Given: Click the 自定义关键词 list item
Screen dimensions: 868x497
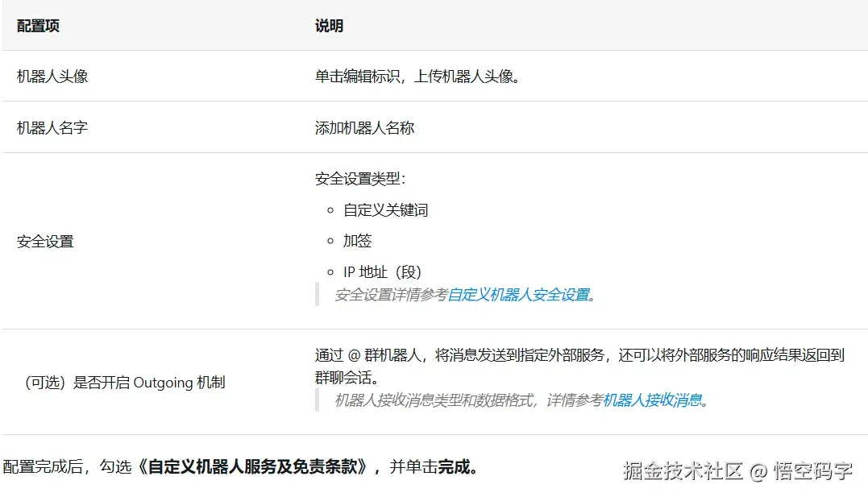Looking at the screenshot, I should (x=386, y=210).
